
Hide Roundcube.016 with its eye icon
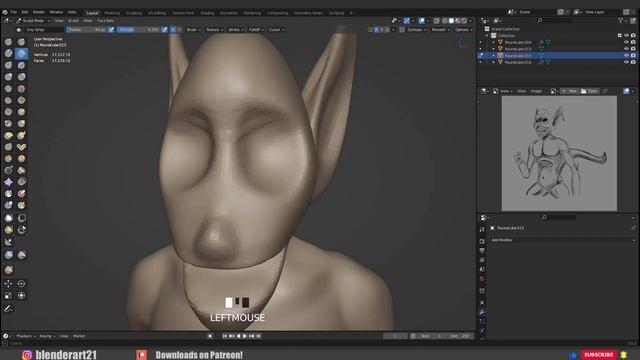(627, 62)
